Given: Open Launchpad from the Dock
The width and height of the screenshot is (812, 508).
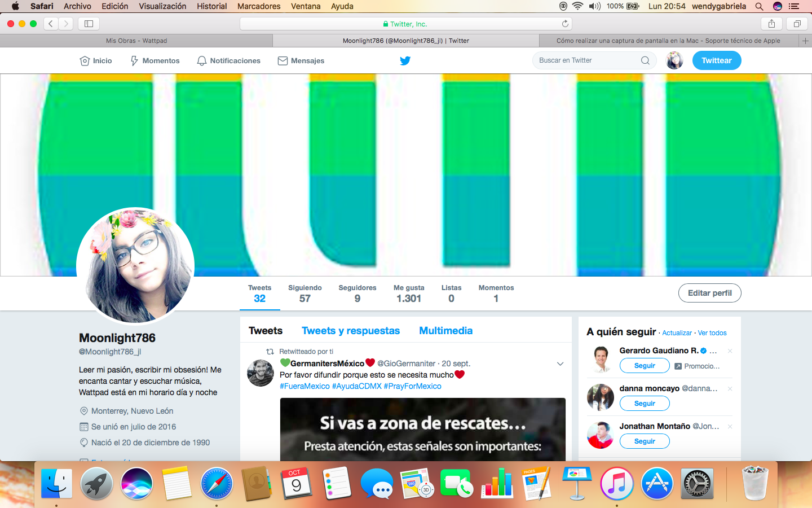Looking at the screenshot, I should (x=96, y=484).
